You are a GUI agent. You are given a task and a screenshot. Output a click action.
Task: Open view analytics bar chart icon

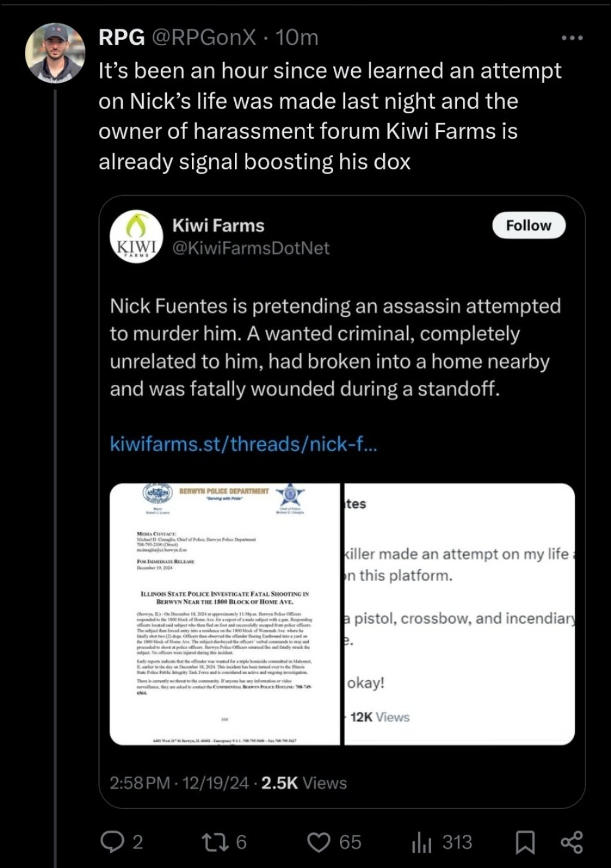coord(421,842)
